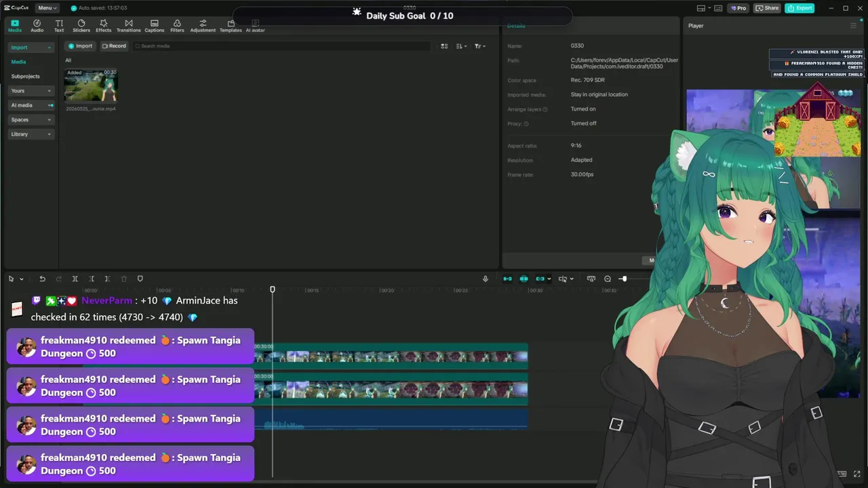Toggle timeline clip linkage
868x488 pixels.
tap(540, 279)
